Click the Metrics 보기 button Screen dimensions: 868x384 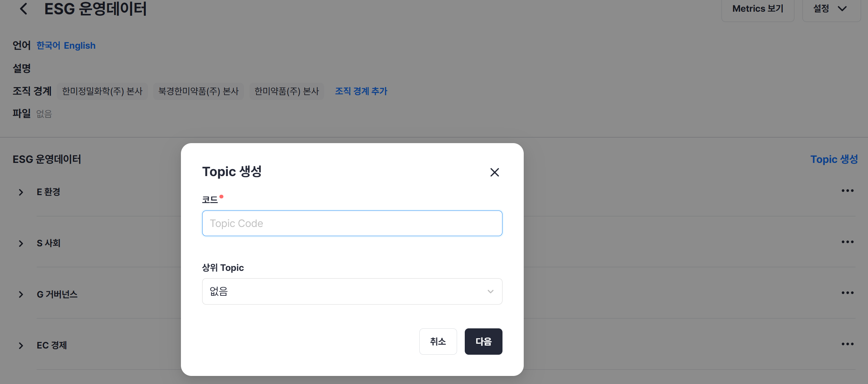(x=757, y=9)
